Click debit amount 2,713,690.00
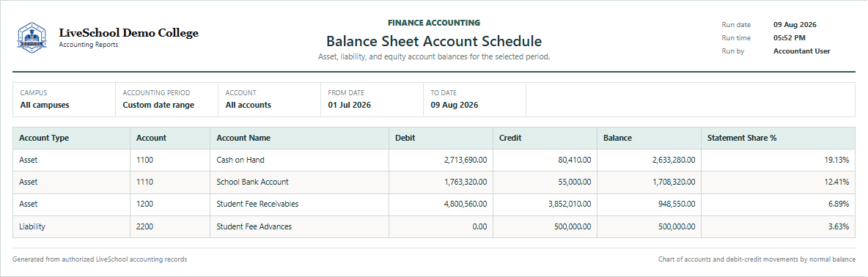This screenshot has height=277, width=868. coord(466,160)
